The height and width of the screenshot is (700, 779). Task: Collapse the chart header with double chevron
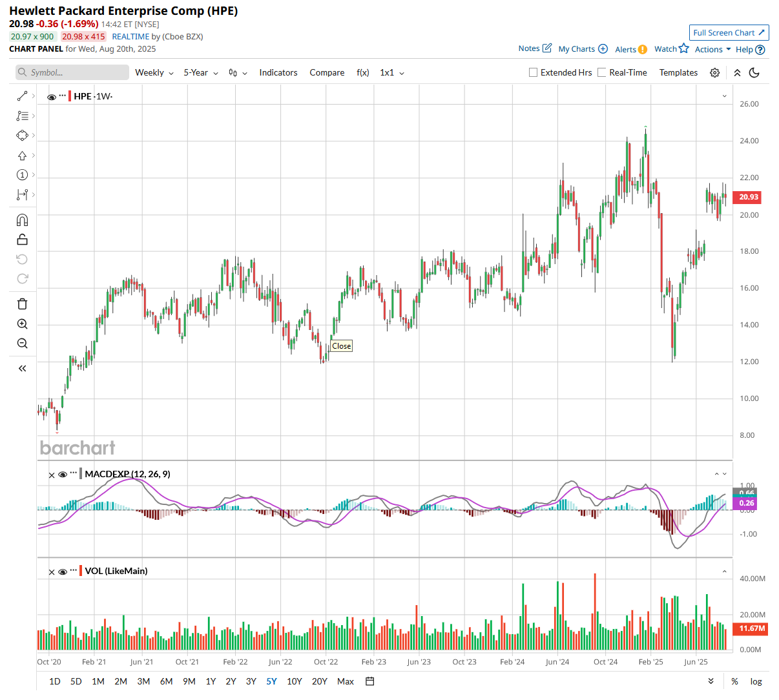click(x=737, y=73)
